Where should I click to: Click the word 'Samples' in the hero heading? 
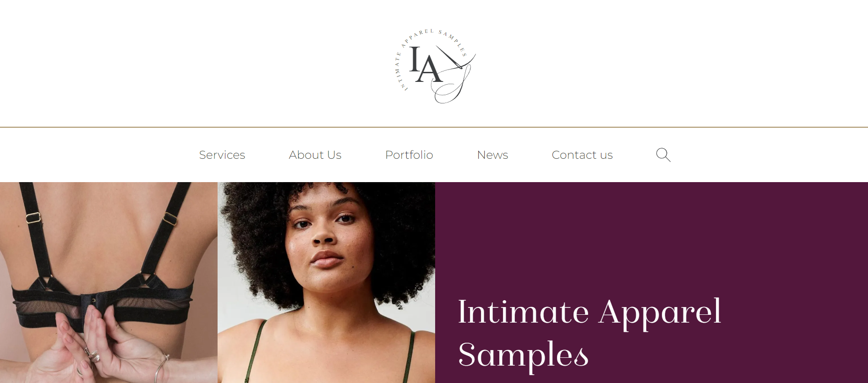click(523, 355)
